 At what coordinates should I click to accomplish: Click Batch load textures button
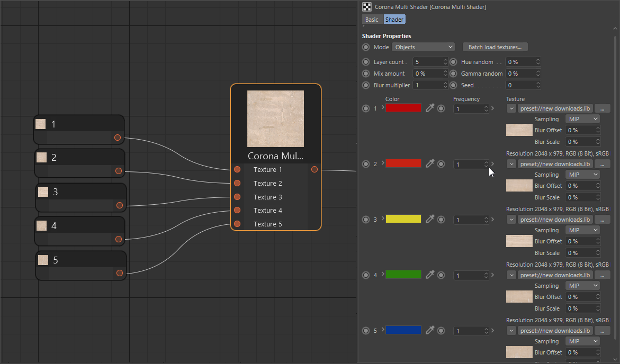495,47
